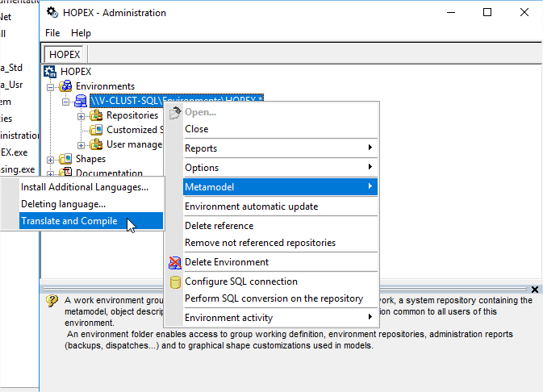Open the File menu

point(52,33)
